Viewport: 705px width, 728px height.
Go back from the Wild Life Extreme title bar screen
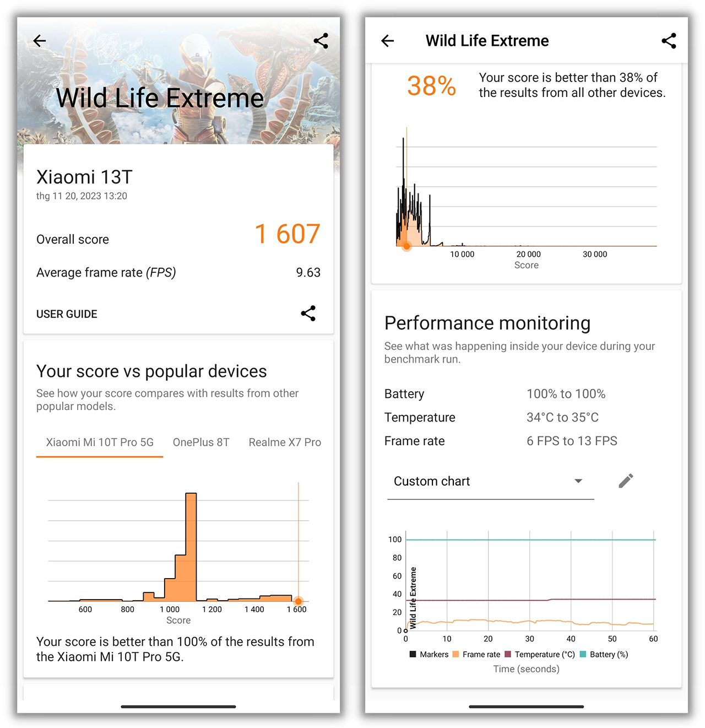[388, 41]
